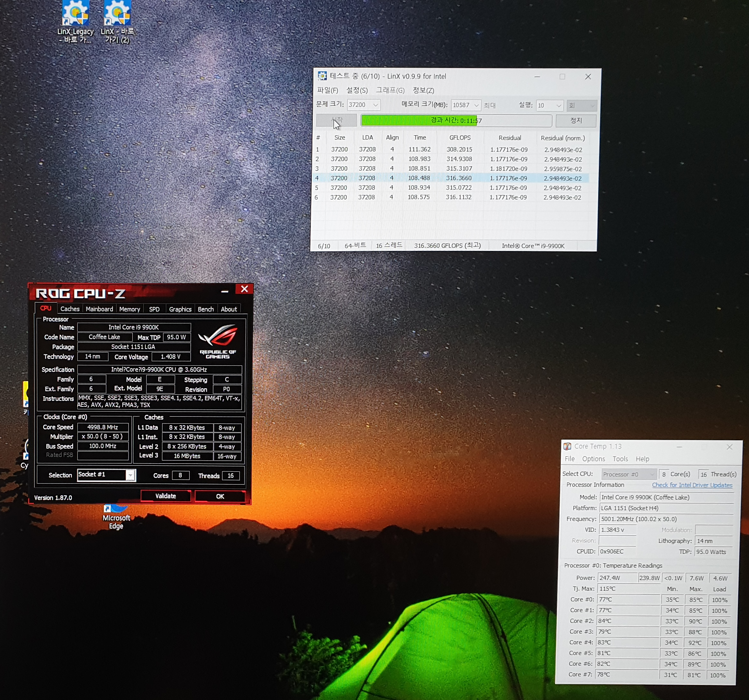Click the Core Speed 4998.8 MHz field
Image resolution: width=749 pixels, height=700 pixels.
pyautogui.click(x=103, y=427)
